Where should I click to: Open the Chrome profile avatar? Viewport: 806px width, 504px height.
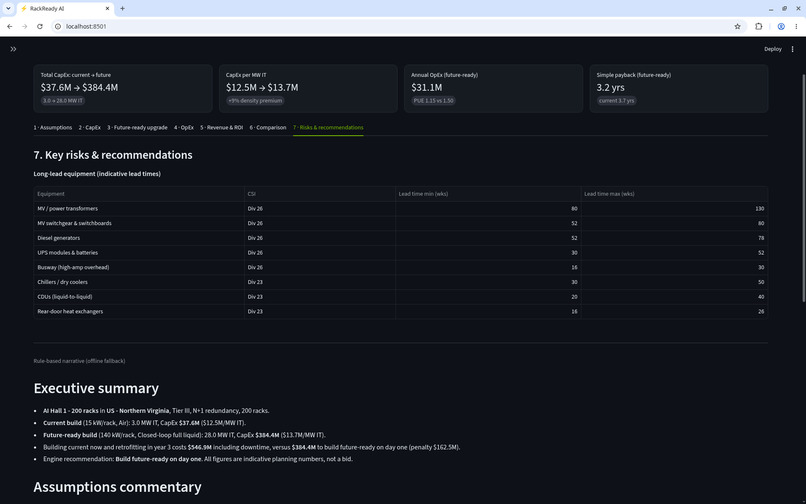(x=781, y=26)
